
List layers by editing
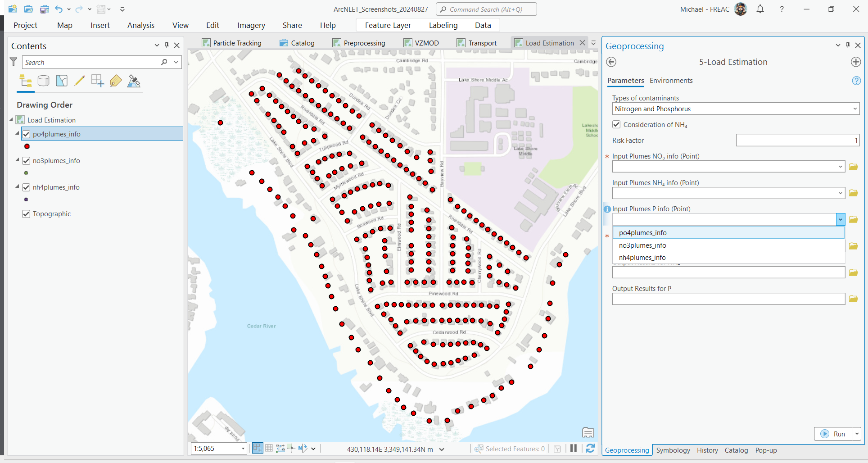pos(80,81)
